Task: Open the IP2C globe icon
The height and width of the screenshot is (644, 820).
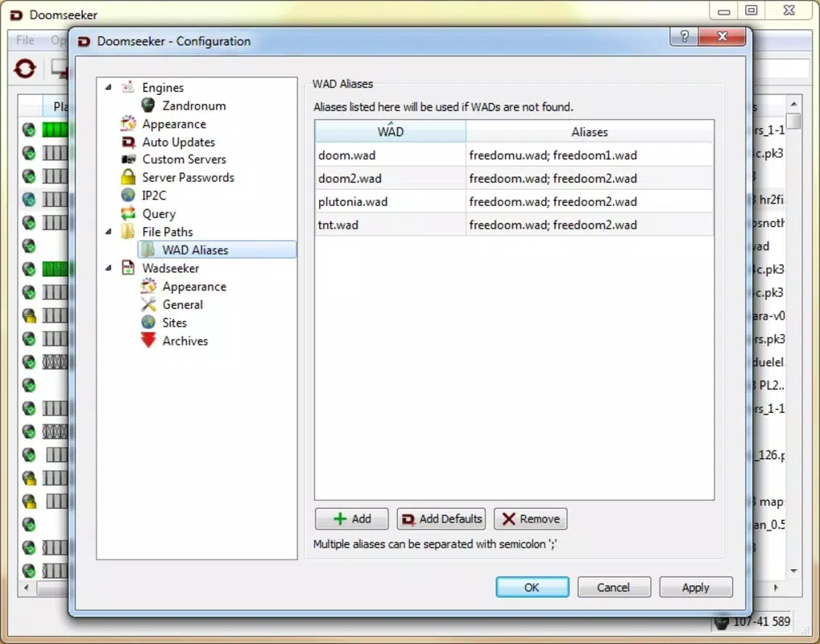Action: [128, 195]
